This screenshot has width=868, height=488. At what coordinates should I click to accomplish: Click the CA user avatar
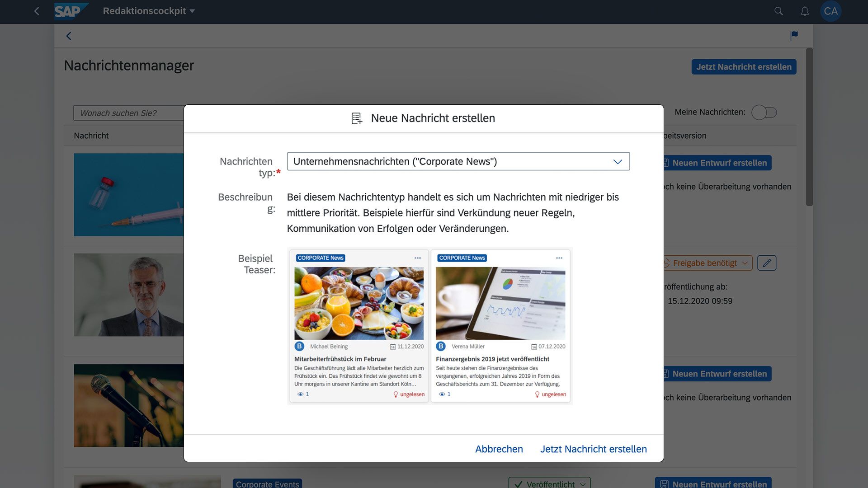pos(831,11)
